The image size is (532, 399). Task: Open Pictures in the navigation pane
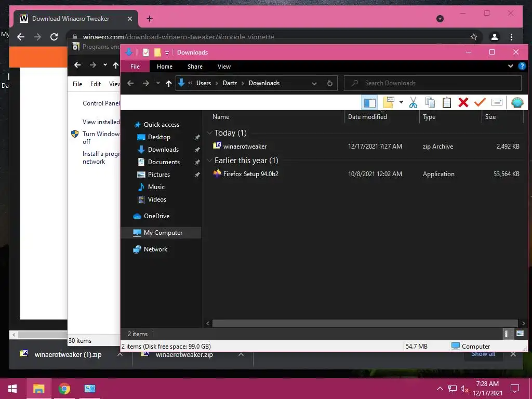pyautogui.click(x=159, y=175)
